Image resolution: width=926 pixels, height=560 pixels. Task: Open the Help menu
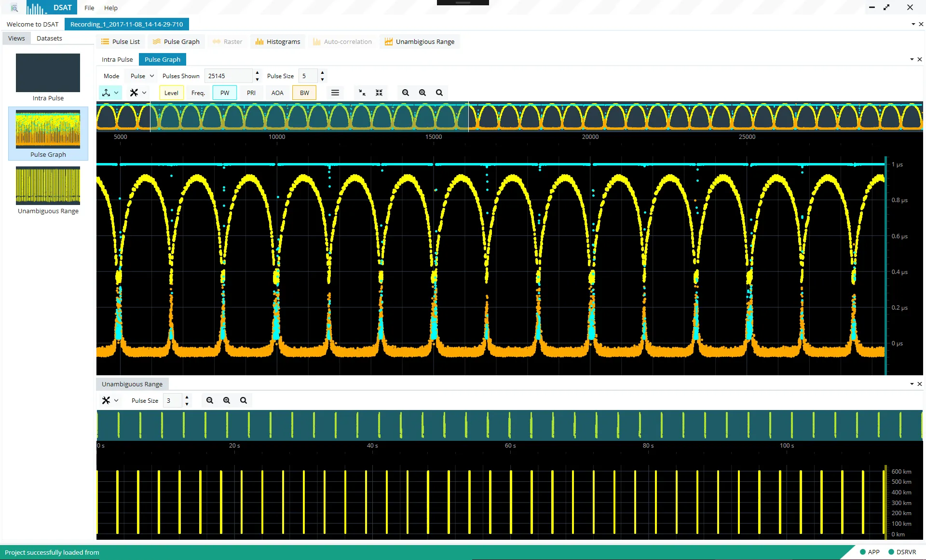(111, 8)
